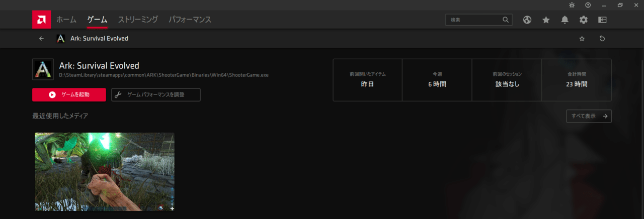Open the パフォーマンス tab

click(190, 20)
